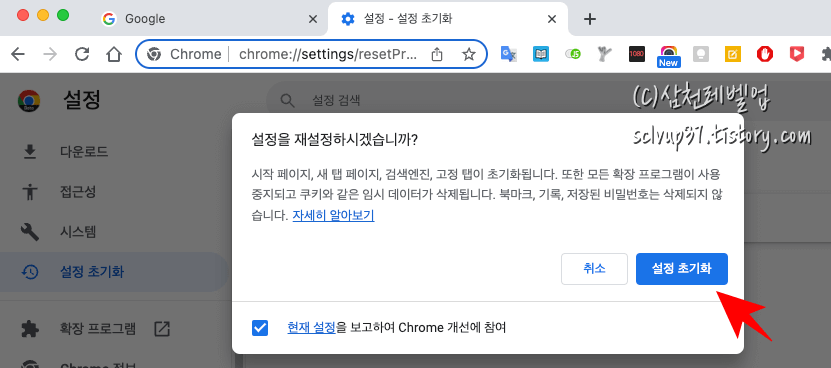Screen dimensions: 831x368
Task: Click the external link icon beside 확장 프로그램
Action: tap(162, 329)
